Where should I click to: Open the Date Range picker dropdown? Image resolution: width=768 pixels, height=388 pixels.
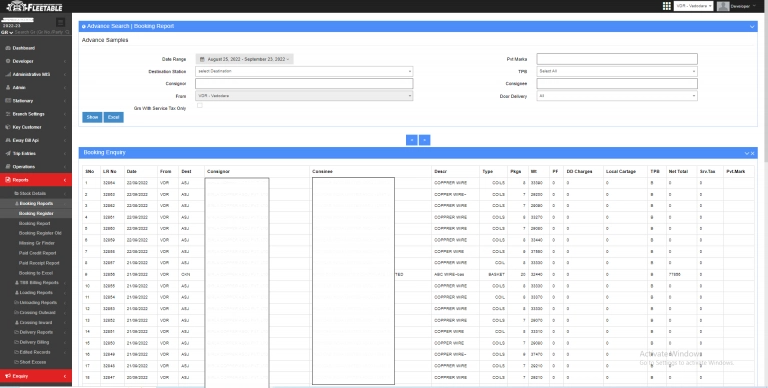(x=244, y=59)
